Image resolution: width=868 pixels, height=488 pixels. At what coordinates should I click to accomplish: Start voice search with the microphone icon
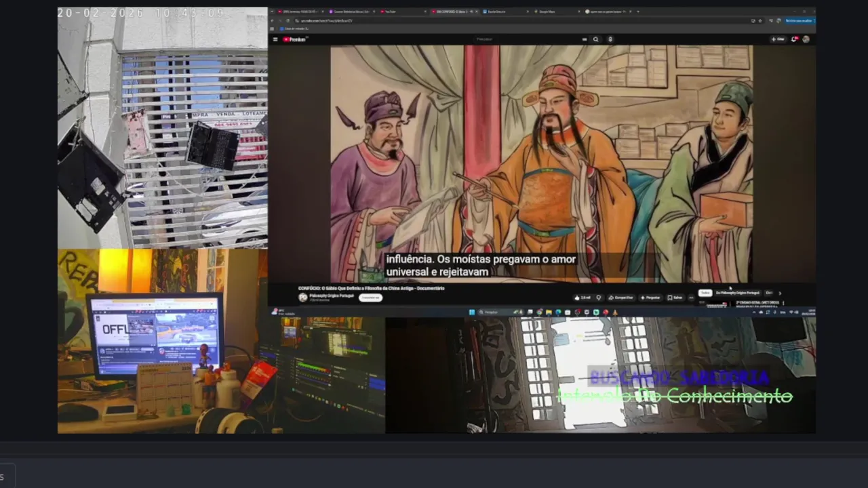610,39
